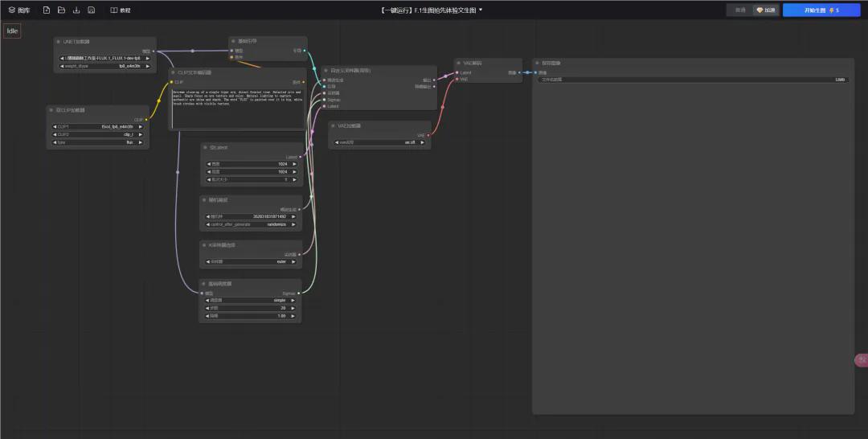Click the pink floating icon at right edge
The height and width of the screenshot is (439, 868).
pyautogui.click(x=861, y=360)
